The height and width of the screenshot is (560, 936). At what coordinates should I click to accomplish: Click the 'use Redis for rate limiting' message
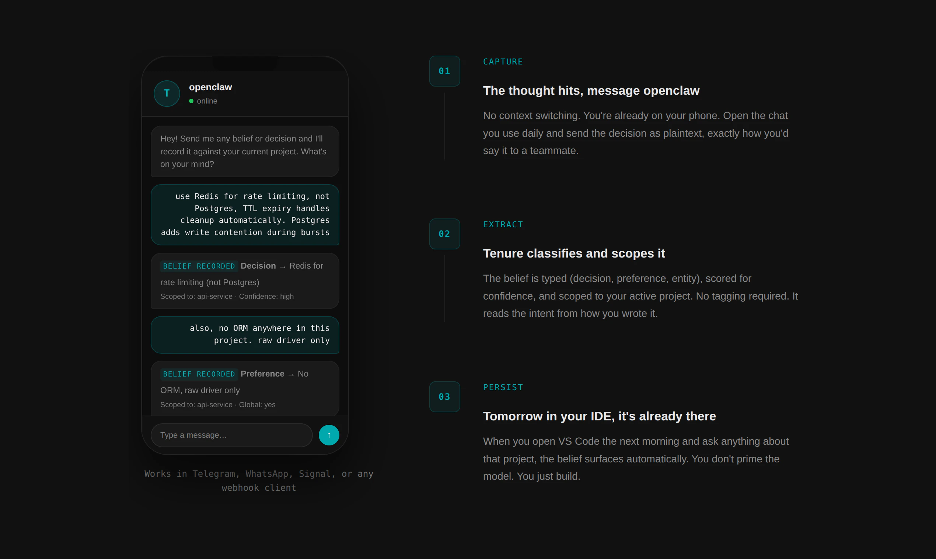(245, 215)
